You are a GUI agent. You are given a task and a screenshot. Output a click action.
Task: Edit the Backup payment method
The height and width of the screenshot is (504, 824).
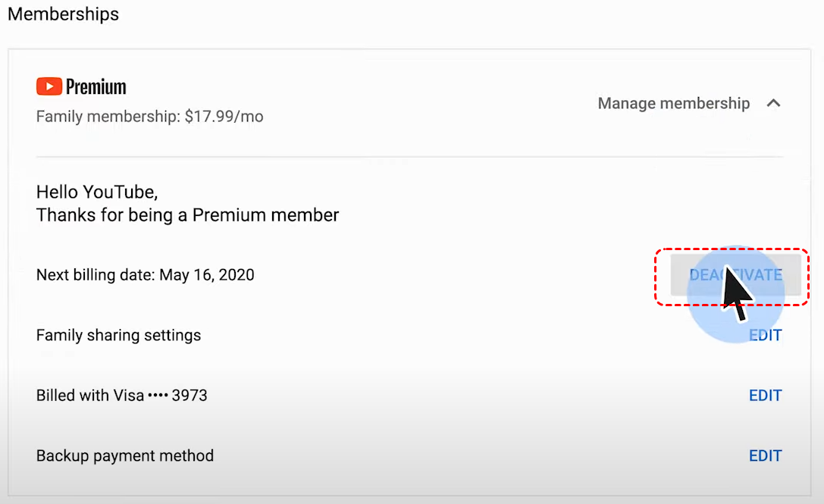coord(765,455)
